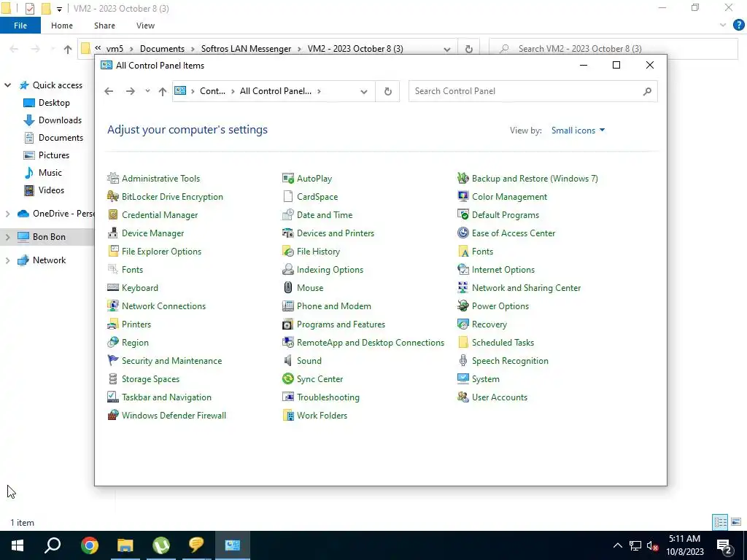Switch to the Home ribbon tab

pyautogui.click(x=62, y=26)
